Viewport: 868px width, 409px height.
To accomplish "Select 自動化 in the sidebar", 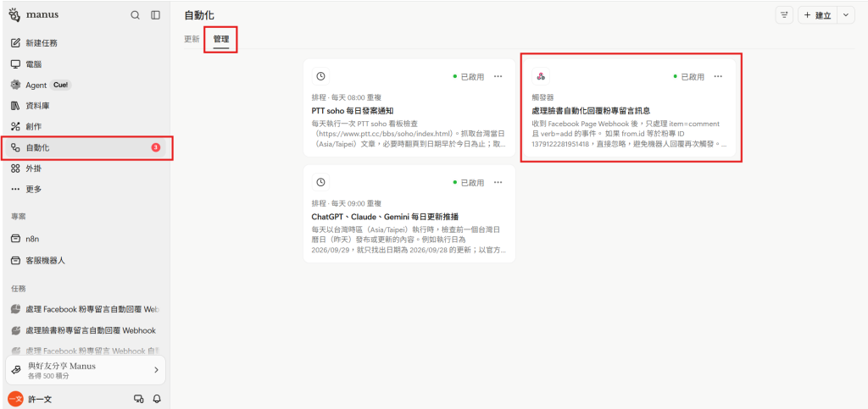I will click(x=86, y=147).
